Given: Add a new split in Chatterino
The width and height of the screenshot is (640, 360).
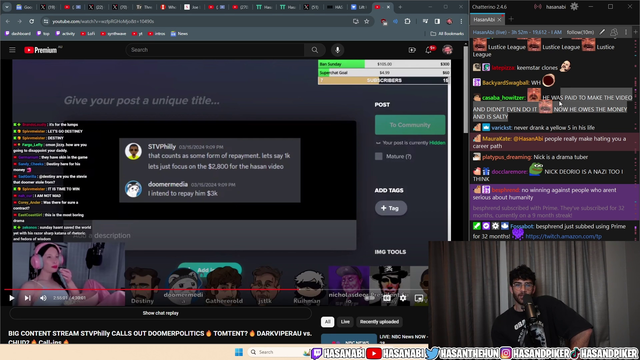Looking at the screenshot, I should point(635,32).
